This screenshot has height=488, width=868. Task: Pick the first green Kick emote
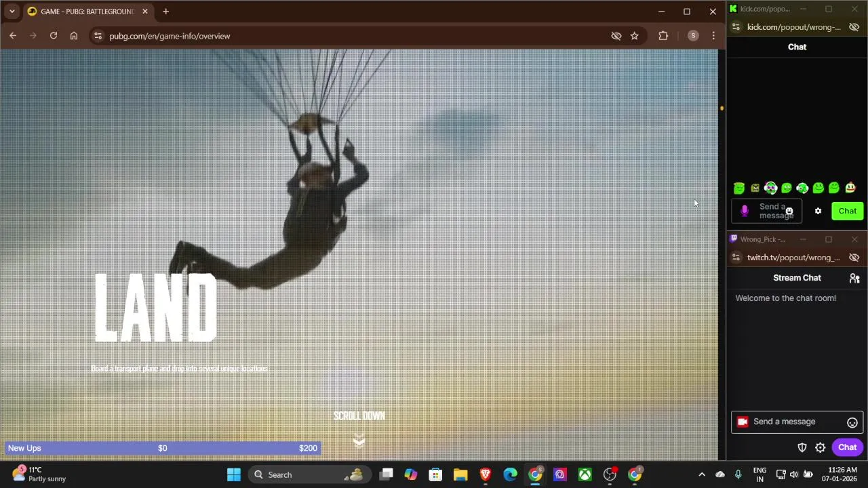pyautogui.click(x=739, y=188)
